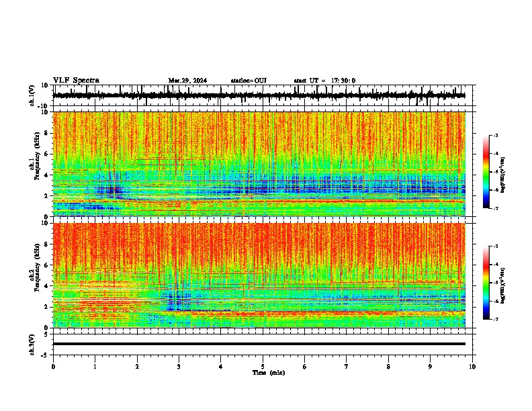This screenshot has height=411, width=532.
Task: Select the "Time (min)" axis label
Action: pyautogui.click(x=269, y=373)
